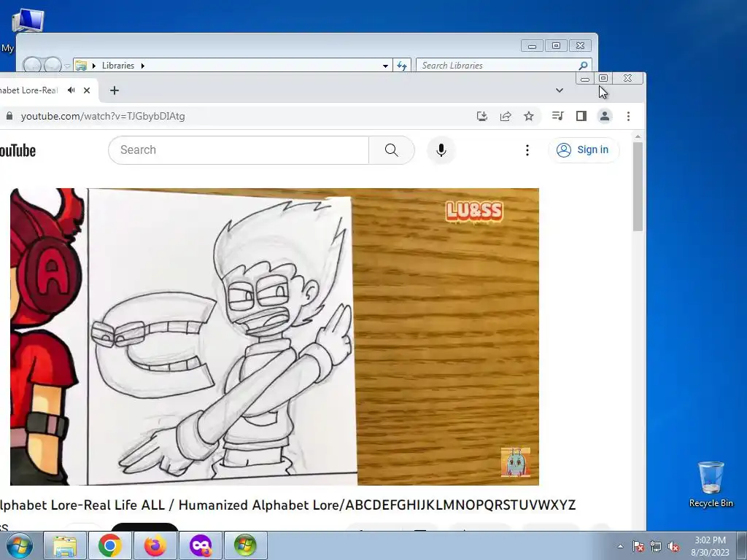Screen dimensions: 747x560
Task: Open the network tray icon
Action: pos(656,546)
